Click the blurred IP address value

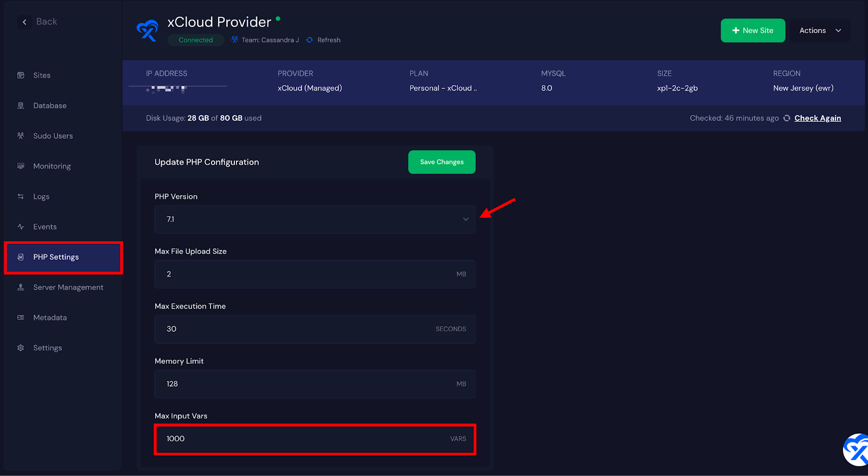pos(167,89)
